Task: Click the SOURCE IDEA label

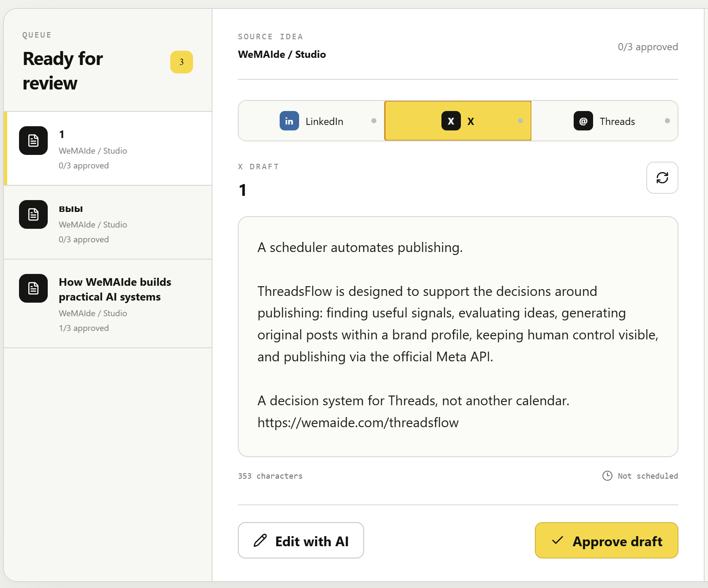Action: pos(270,37)
